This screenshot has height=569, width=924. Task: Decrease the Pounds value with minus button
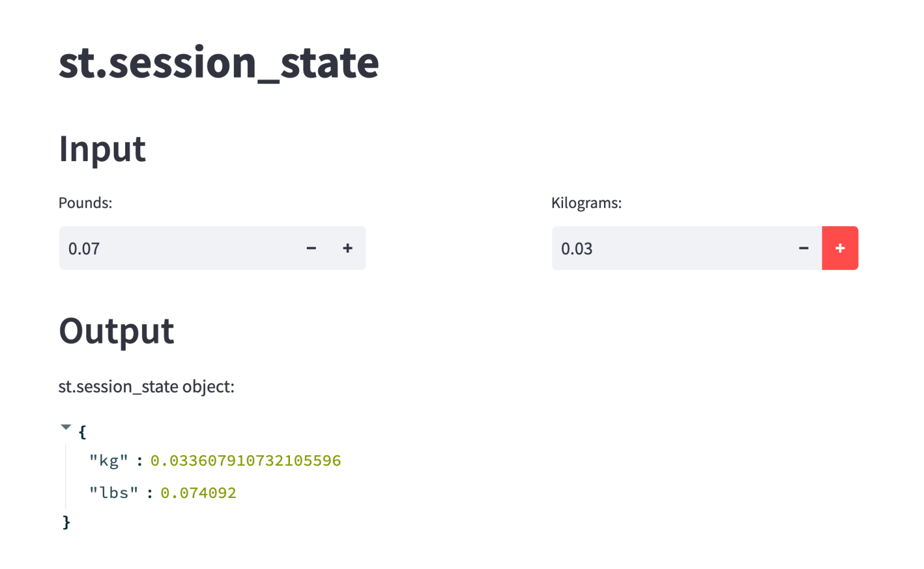click(311, 248)
